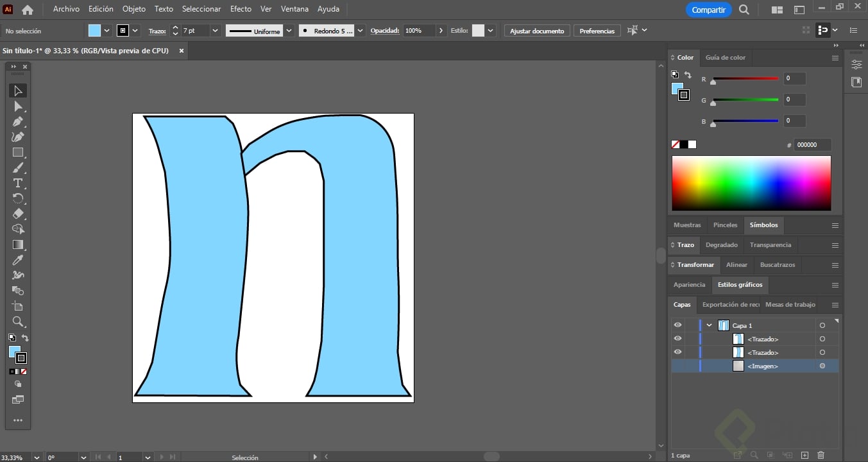
Task: Select the Type tool
Action: 18,184
